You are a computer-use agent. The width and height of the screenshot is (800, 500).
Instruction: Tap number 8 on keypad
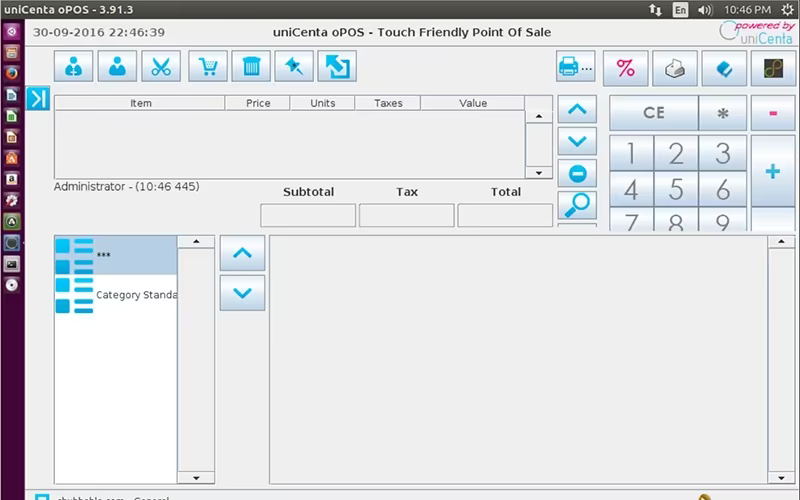[x=676, y=220]
